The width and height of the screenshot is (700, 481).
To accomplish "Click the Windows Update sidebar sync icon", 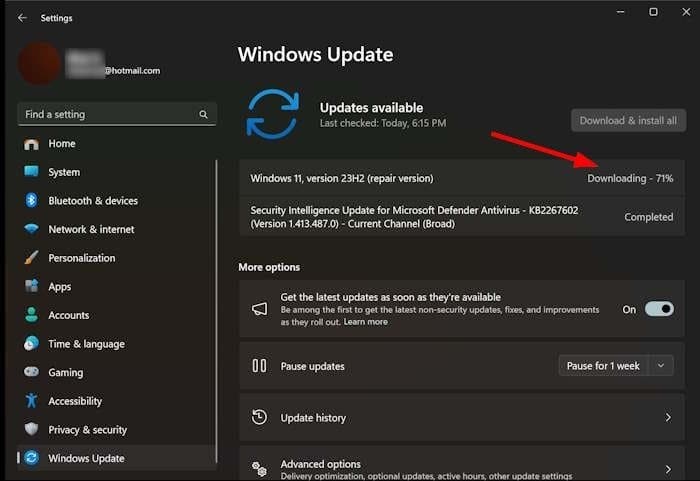I will [x=31, y=458].
